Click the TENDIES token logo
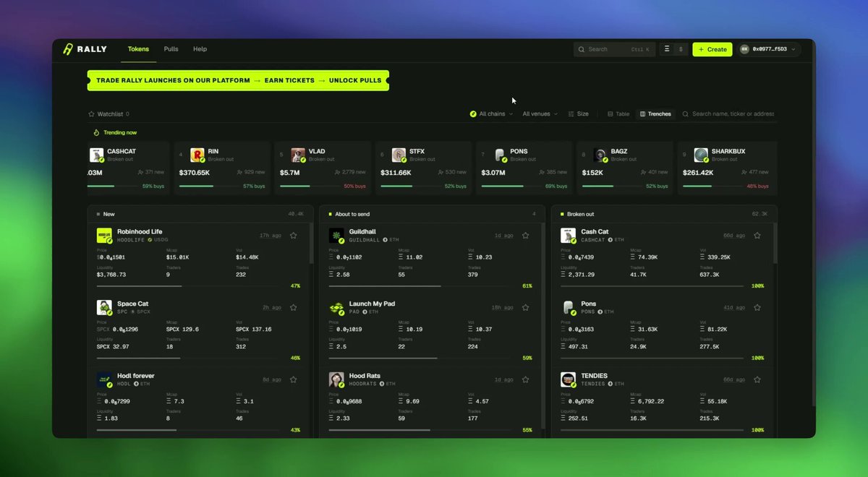 coord(569,380)
